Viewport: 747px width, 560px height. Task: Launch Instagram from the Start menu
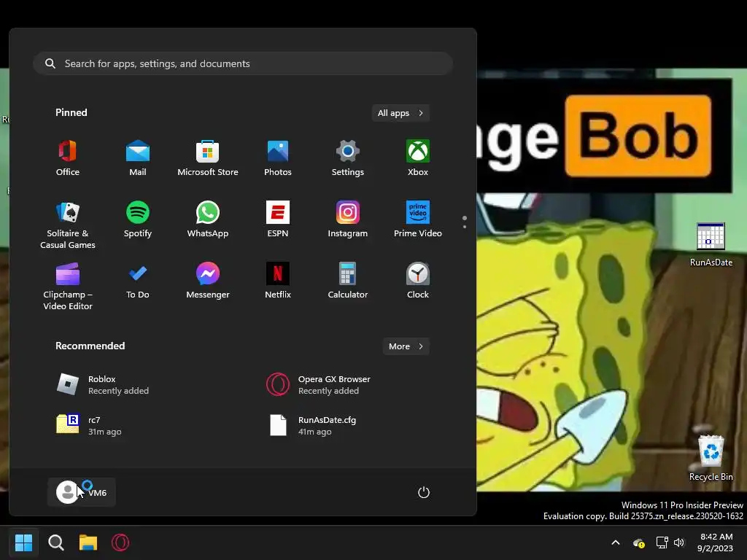[348, 219]
